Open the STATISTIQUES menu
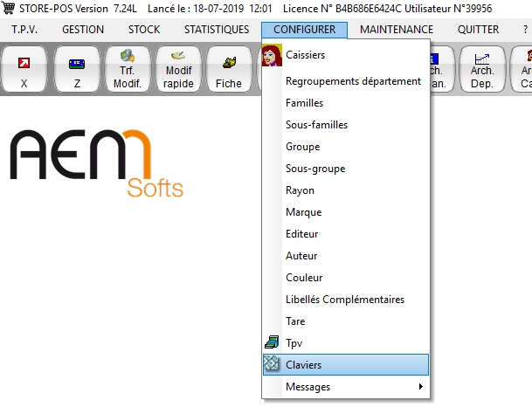This screenshot has width=532, height=414. pos(216,30)
